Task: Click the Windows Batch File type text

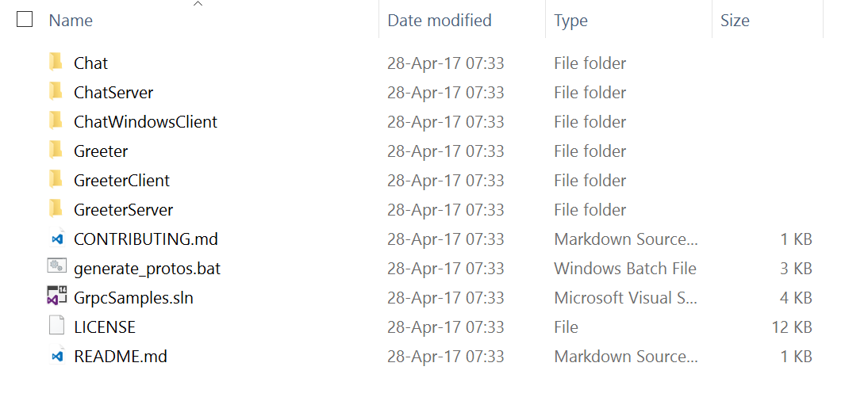Action: coord(624,269)
